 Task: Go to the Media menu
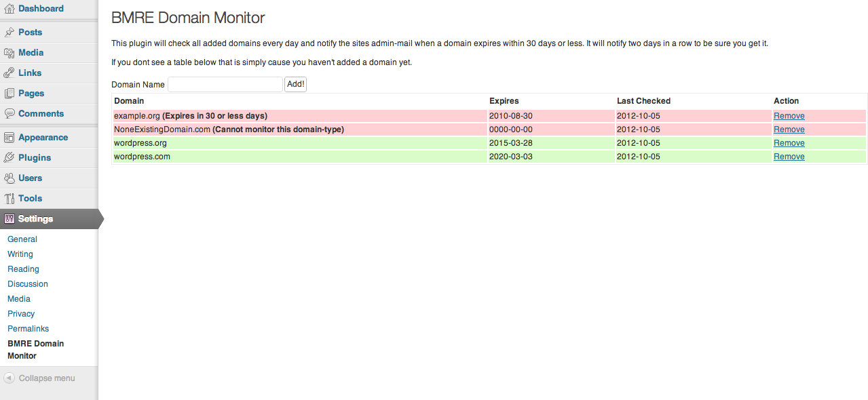pyautogui.click(x=31, y=52)
